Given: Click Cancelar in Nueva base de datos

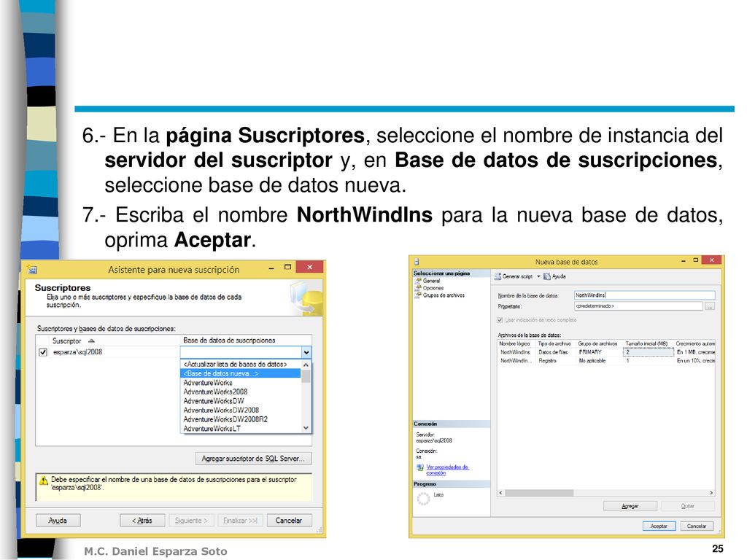Looking at the screenshot, I should tap(697, 526).
